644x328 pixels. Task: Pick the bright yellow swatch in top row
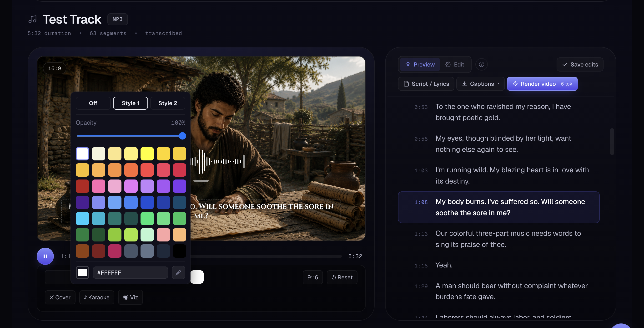147,154
